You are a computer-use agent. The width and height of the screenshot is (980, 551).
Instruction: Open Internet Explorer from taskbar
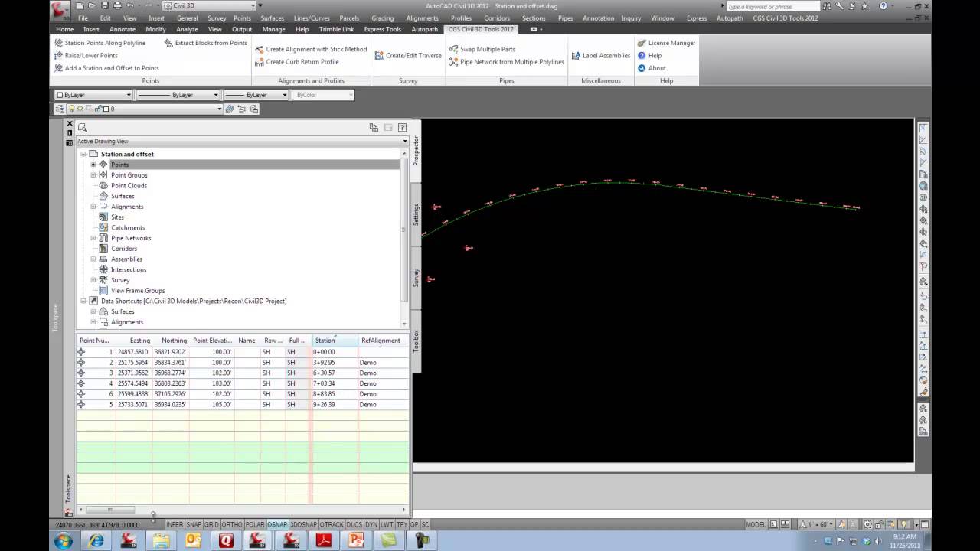[96, 540]
